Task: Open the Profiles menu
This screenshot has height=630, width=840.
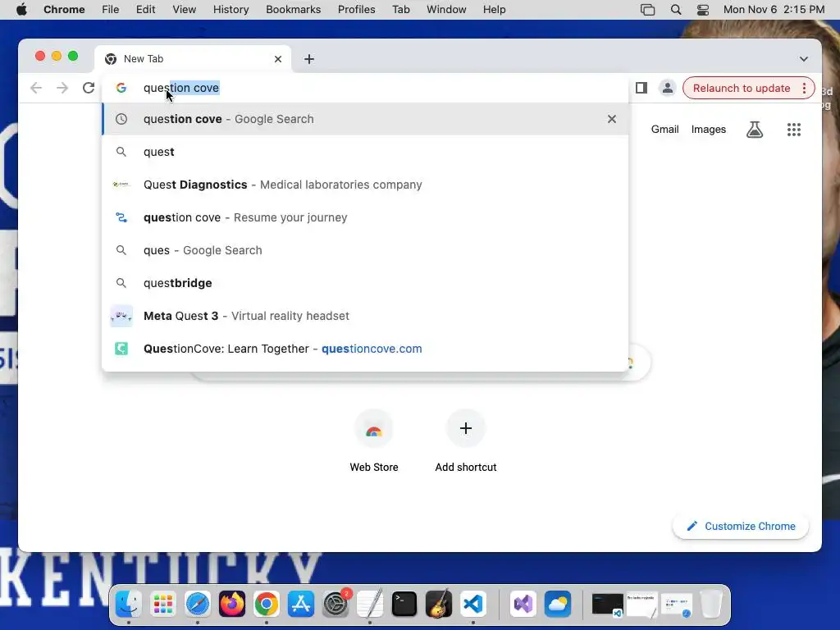Action: click(x=356, y=10)
